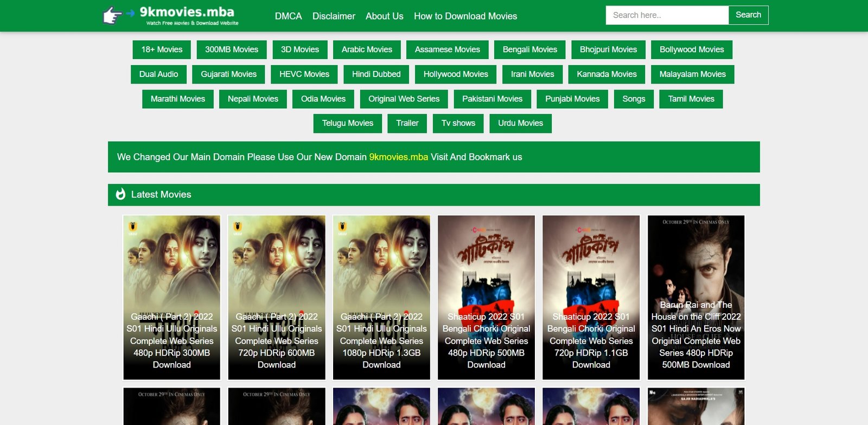This screenshot has height=425, width=868.
Task: Open the HEVC Movies category
Action: pos(304,74)
